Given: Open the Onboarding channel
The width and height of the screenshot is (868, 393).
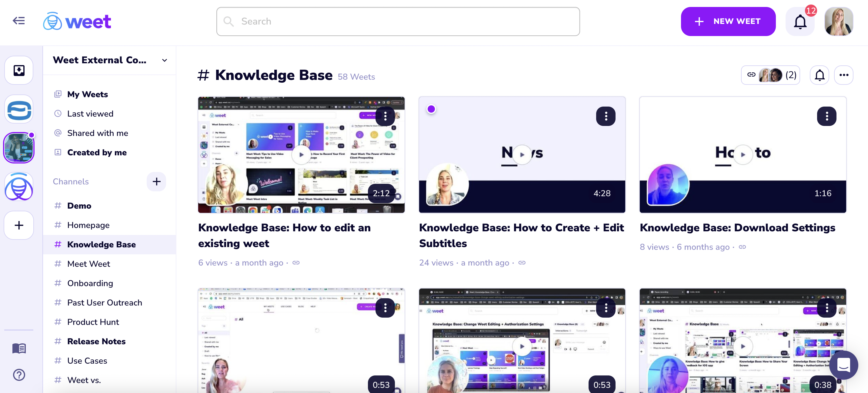Looking at the screenshot, I should pyautogui.click(x=90, y=283).
